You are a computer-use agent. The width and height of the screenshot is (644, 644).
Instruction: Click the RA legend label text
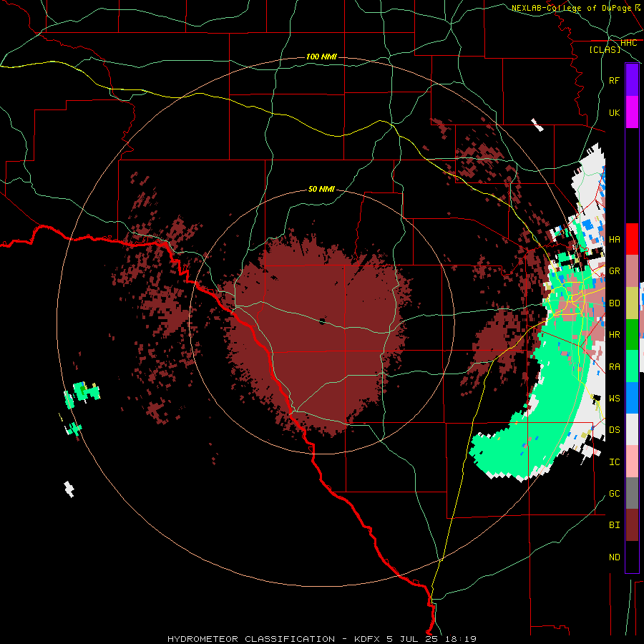(x=614, y=366)
